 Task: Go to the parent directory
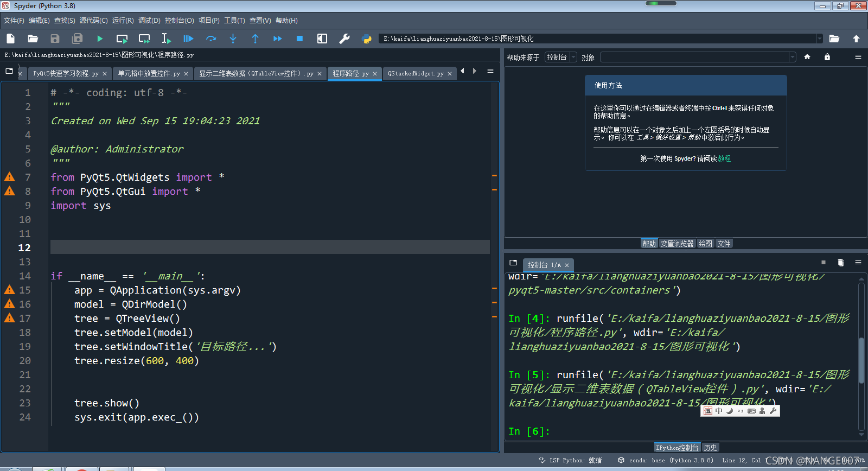tap(857, 39)
